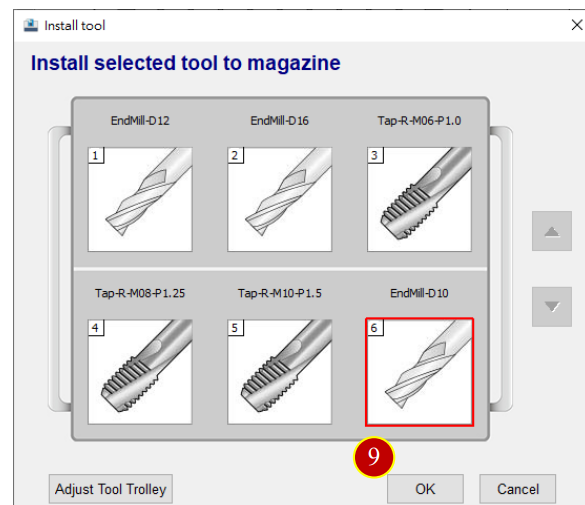
Task: Click the down arrow magazine page button
Action: coord(552,307)
